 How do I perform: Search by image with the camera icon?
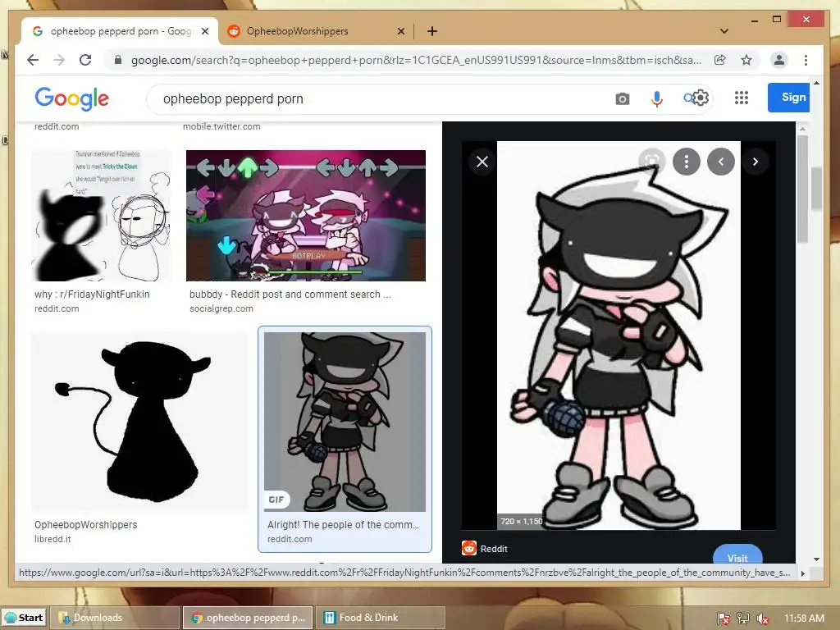point(623,99)
